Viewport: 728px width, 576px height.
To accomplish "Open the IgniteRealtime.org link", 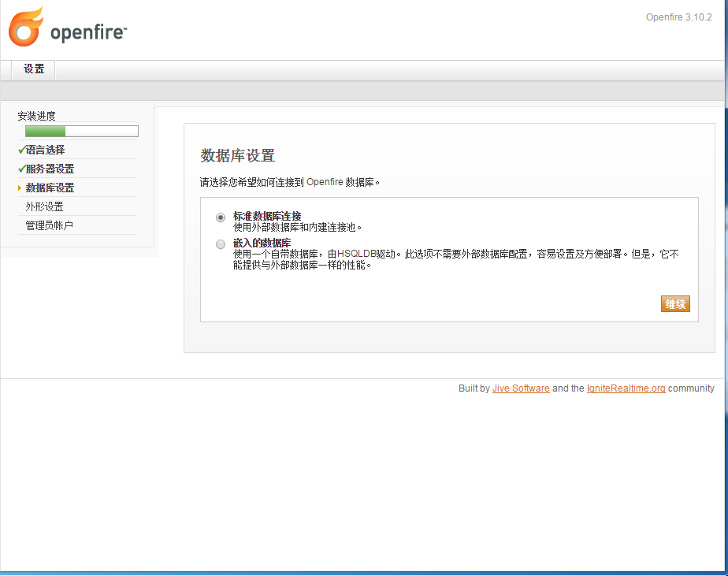I will (626, 388).
